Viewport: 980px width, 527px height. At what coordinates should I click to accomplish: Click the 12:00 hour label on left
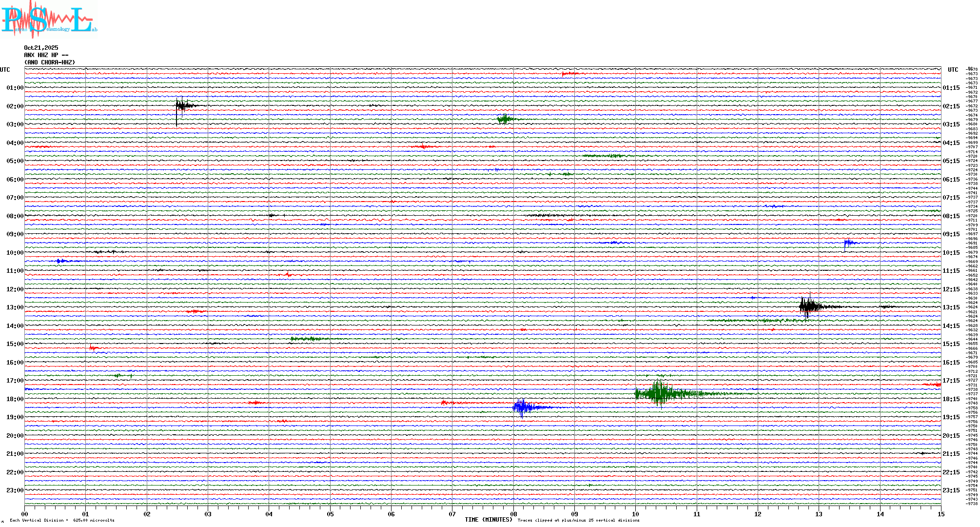[15, 289]
